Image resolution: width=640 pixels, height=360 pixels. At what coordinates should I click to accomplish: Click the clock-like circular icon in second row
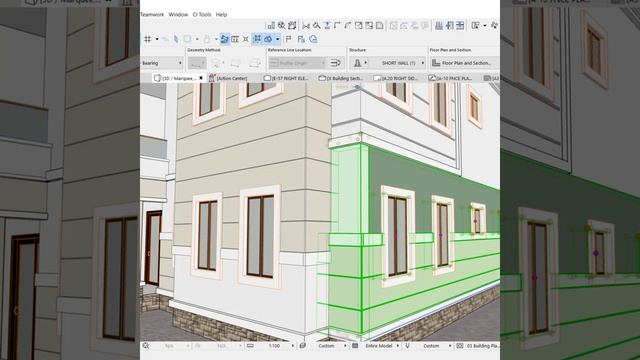[313, 39]
